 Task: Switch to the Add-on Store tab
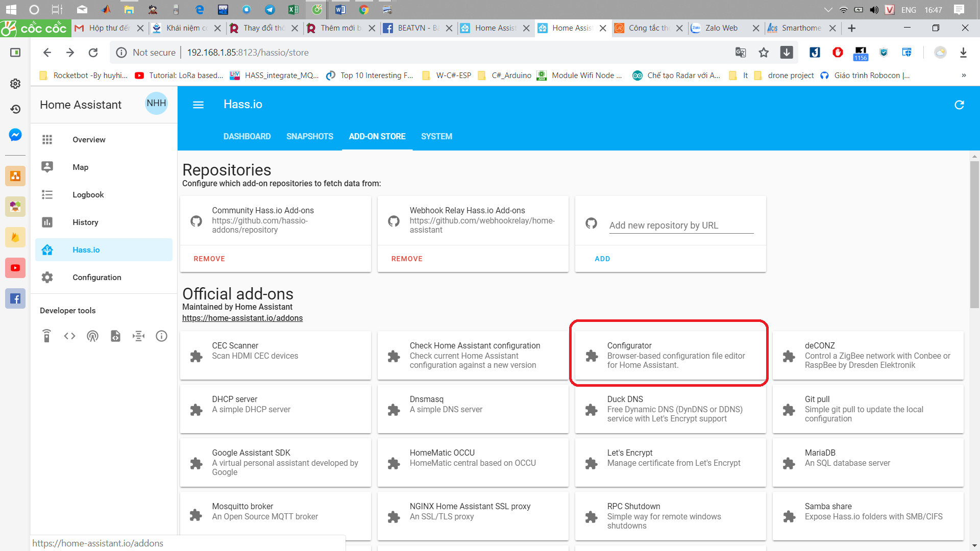[x=377, y=136]
